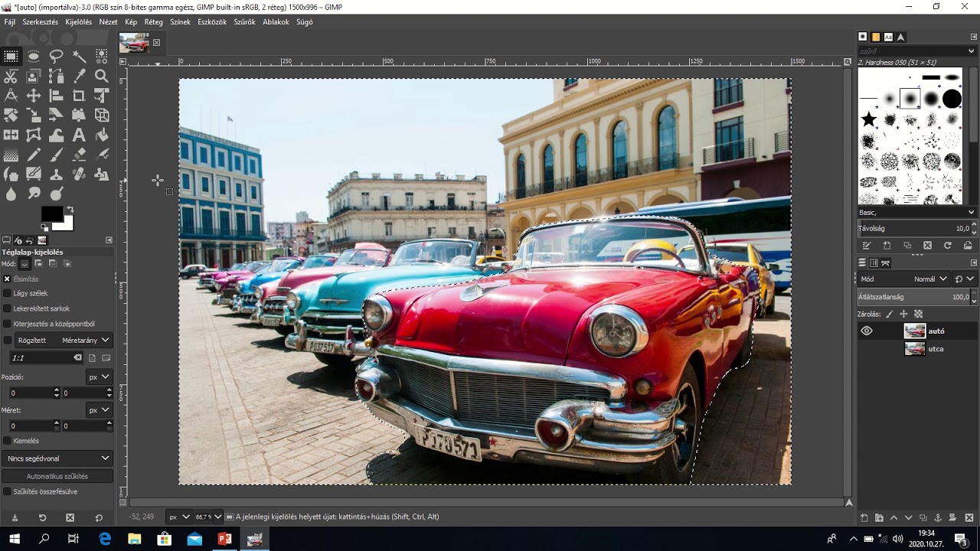980x551 pixels.
Task: Select the Bucket Fill tool
Action: click(101, 135)
